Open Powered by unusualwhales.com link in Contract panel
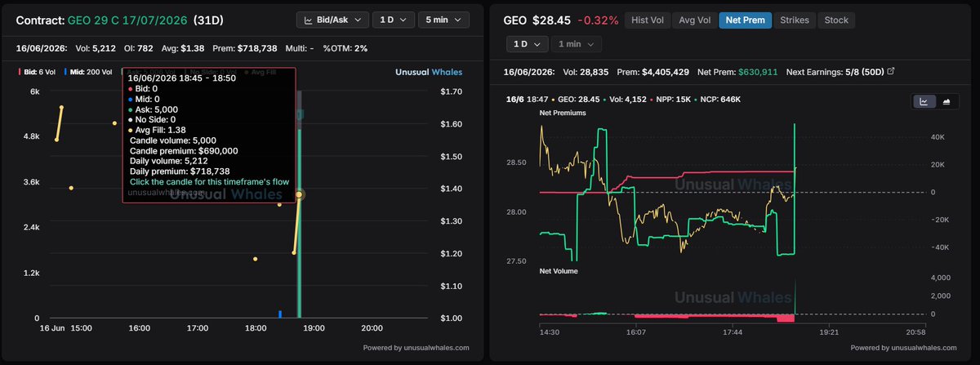The height and width of the screenshot is (365, 980). pyautogui.click(x=416, y=348)
